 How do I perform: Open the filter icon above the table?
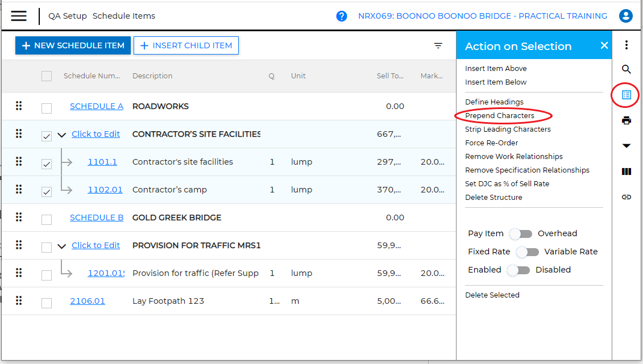pos(438,45)
